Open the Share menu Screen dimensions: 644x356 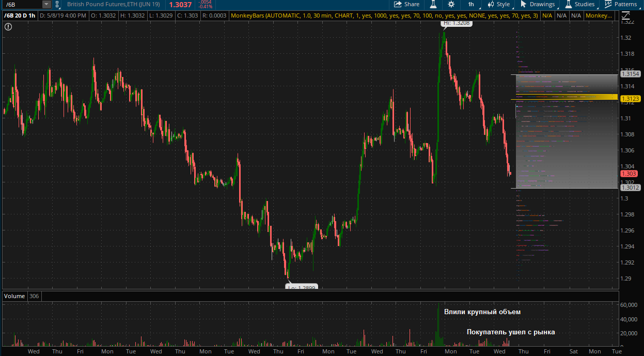(406, 4)
